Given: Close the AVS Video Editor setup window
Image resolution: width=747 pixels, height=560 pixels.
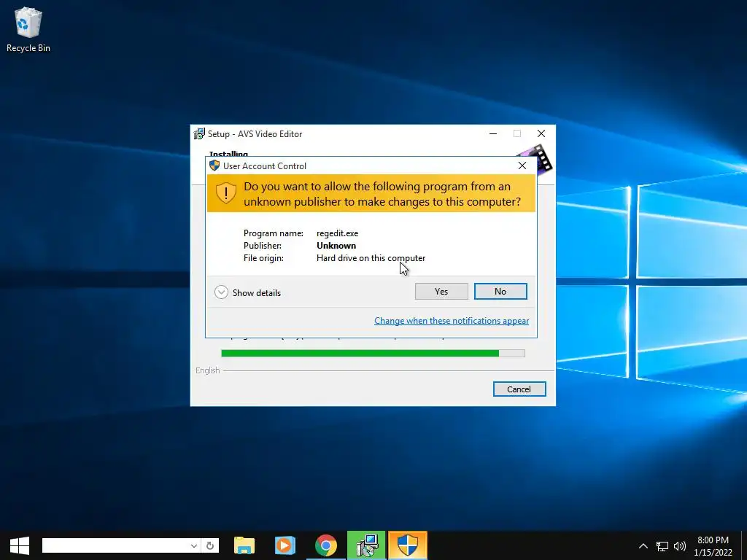Looking at the screenshot, I should pos(541,134).
